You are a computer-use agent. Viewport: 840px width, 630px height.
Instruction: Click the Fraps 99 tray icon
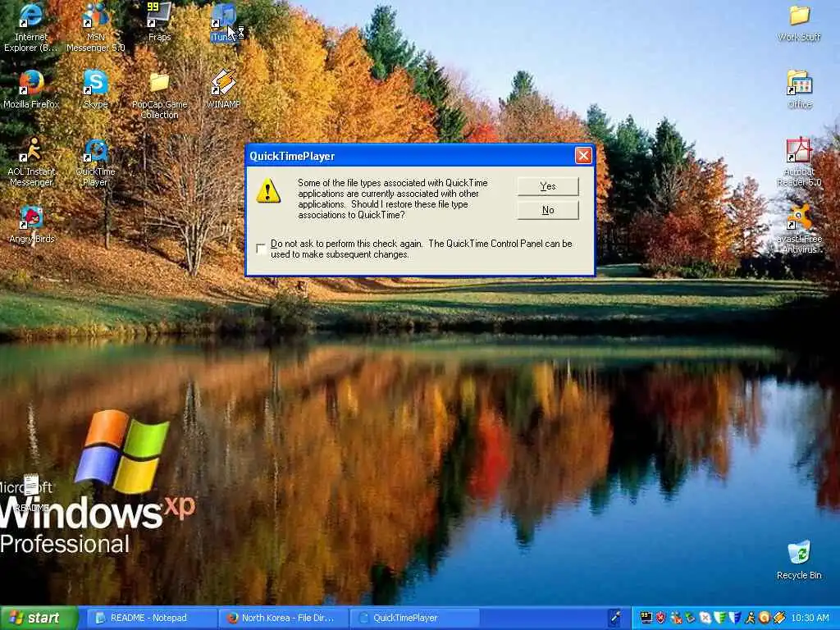(646, 618)
